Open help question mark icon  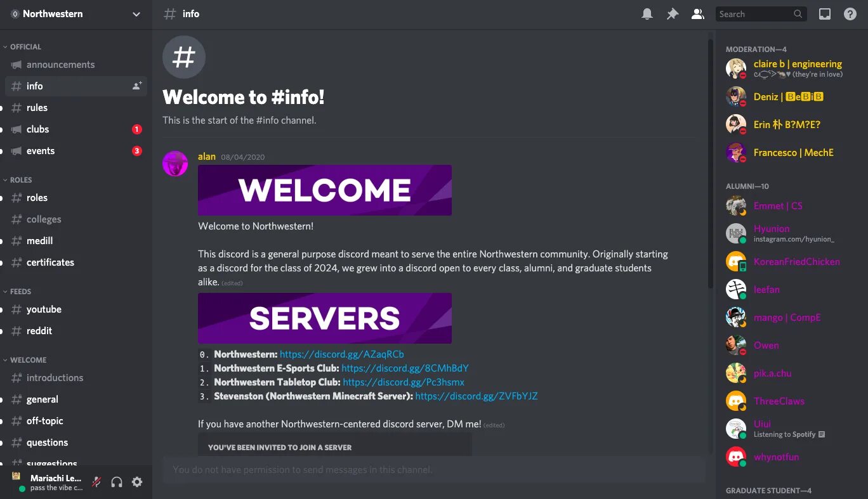coord(850,14)
